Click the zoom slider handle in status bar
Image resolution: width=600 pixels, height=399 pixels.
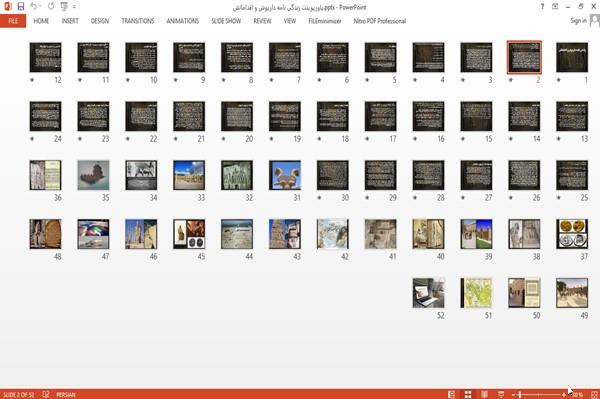click(x=520, y=394)
